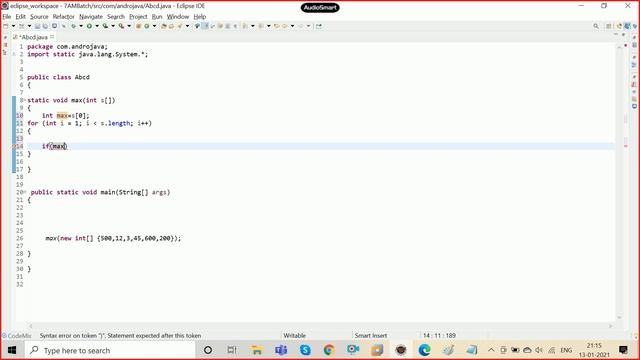Open the Navigate menu
The width and height of the screenshot is (640, 360).
coord(91,17)
